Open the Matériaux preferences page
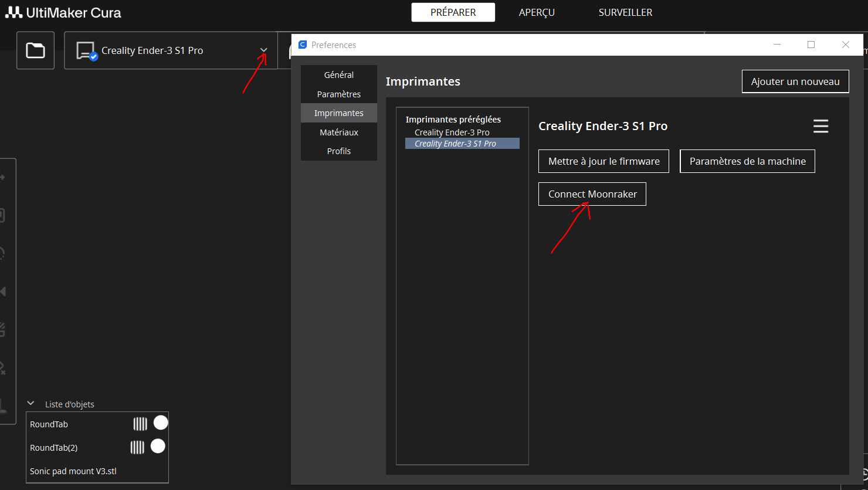868x490 pixels. pyautogui.click(x=339, y=132)
